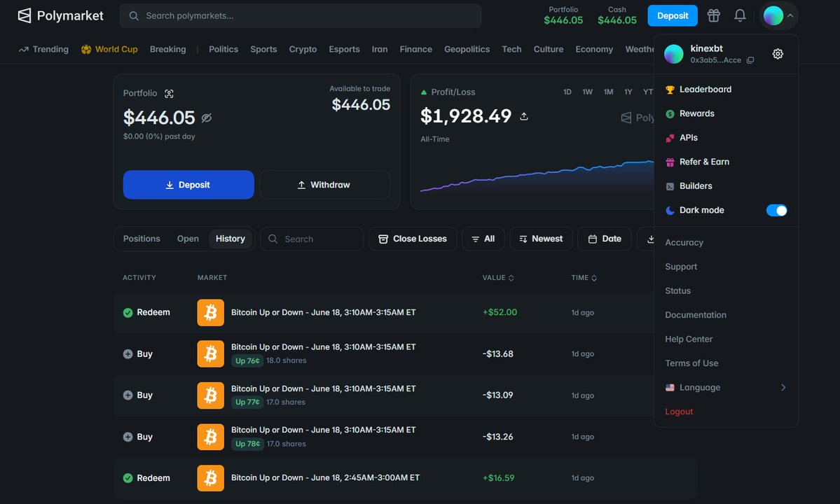This screenshot has width=840, height=504.
Task: Select the 1W profit/loss range
Action: 588,92
